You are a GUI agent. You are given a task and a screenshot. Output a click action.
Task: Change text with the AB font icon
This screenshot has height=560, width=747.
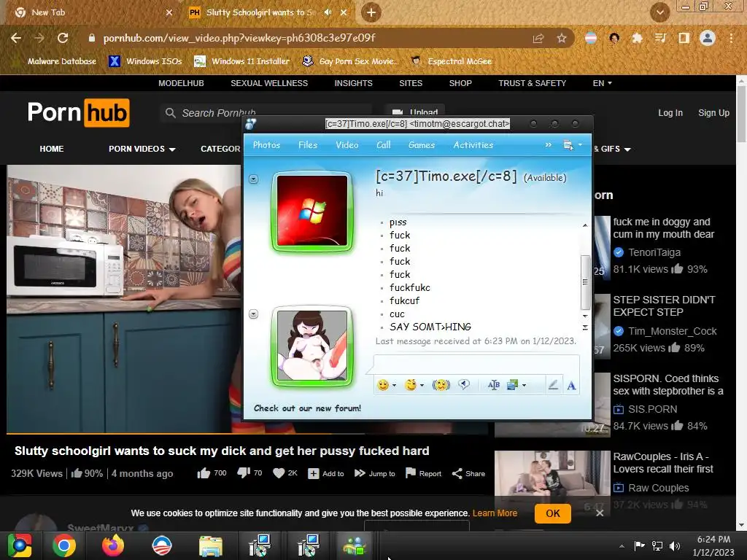coord(494,385)
